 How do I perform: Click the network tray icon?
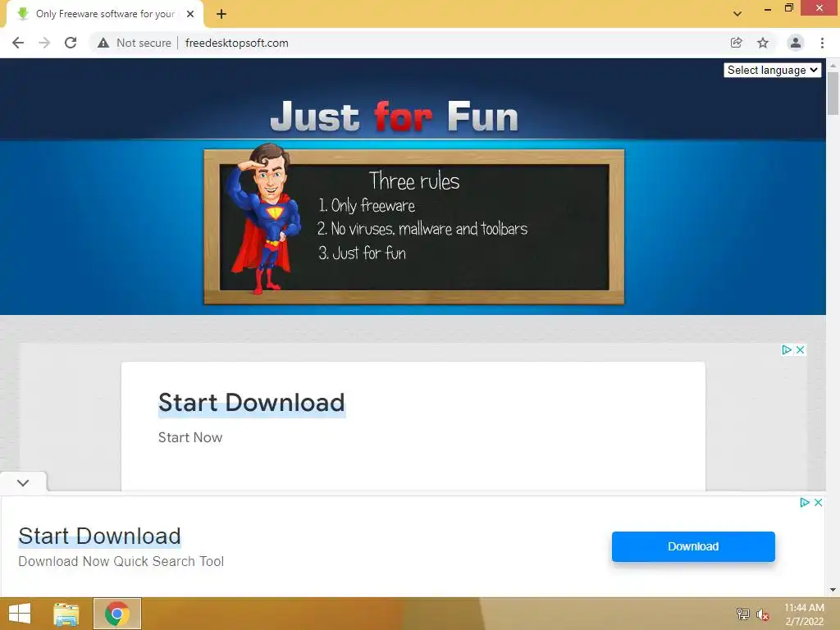(x=743, y=614)
